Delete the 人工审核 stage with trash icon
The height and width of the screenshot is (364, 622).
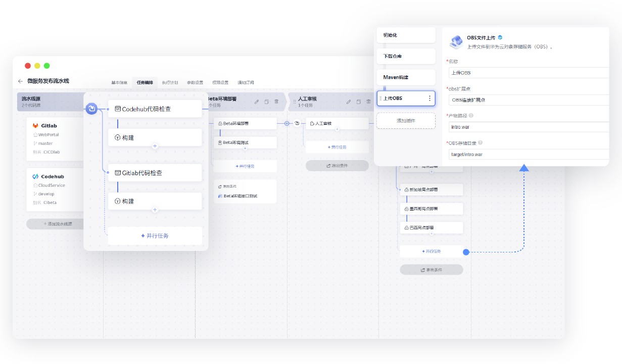tap(368, 101)
